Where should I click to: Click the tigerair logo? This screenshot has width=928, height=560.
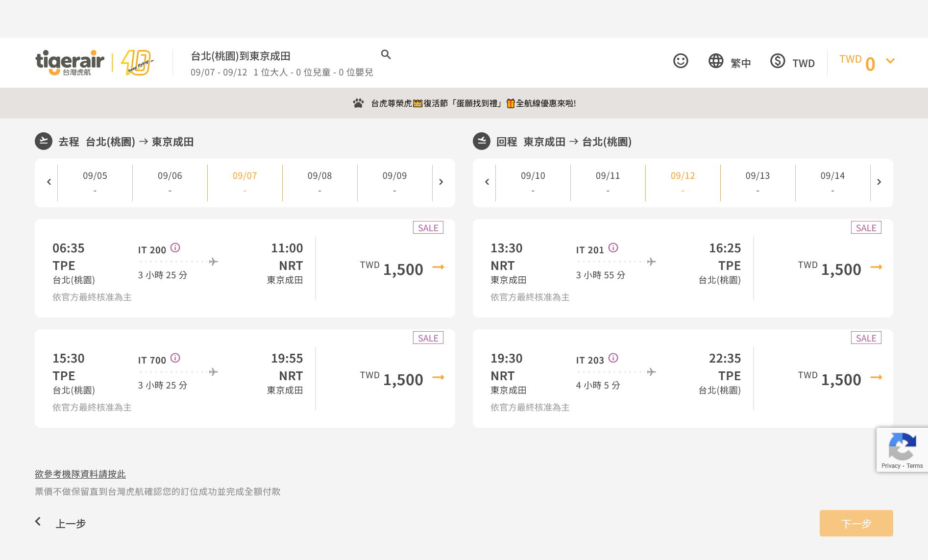point(70,63)
